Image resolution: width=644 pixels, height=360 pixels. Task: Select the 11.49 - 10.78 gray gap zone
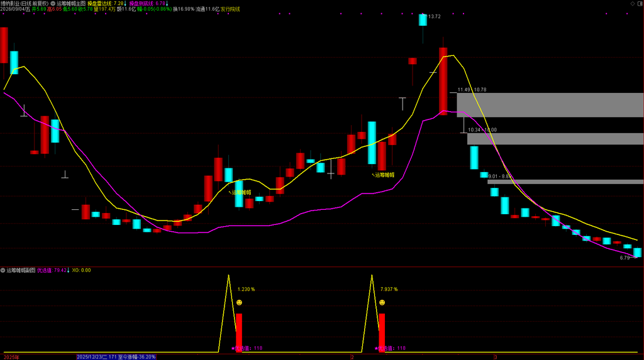click(x=550, y=105)
